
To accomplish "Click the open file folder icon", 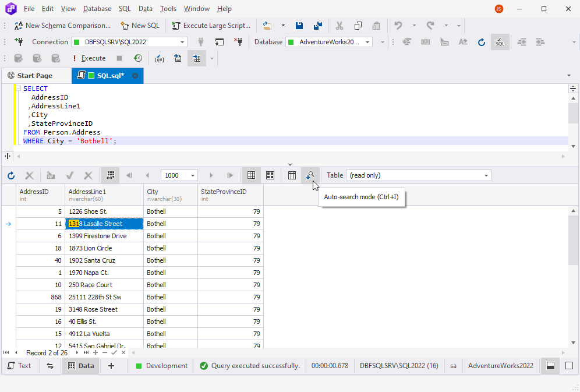I will pyautogui.click(x=267, y=26).
